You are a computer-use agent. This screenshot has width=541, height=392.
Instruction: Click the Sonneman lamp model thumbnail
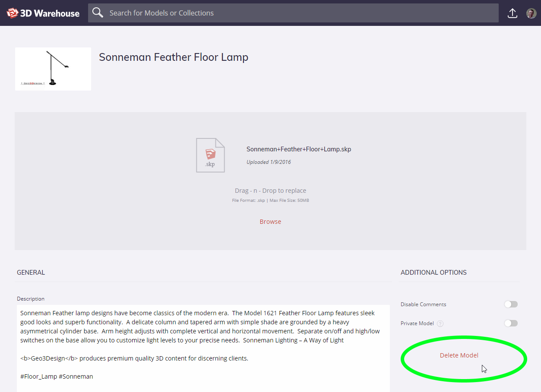pos(53,69)
